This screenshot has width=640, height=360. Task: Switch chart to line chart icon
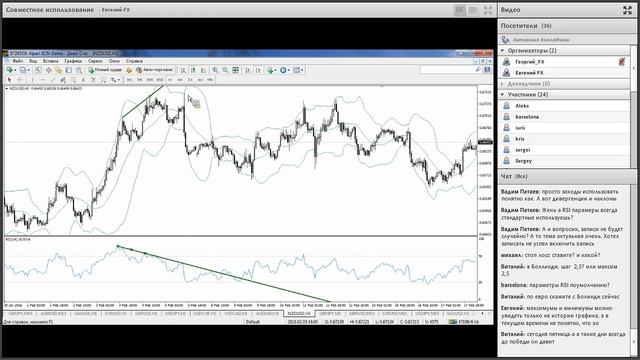click(203, 70)
